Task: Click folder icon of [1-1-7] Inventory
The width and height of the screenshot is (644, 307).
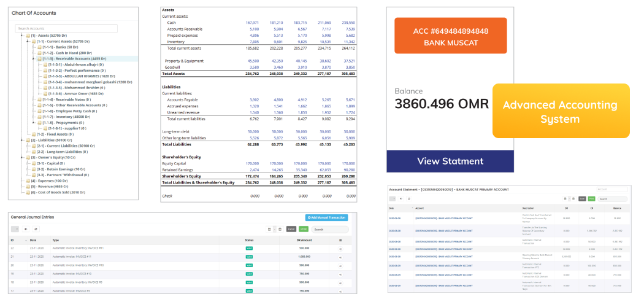Action: (39, 117)
